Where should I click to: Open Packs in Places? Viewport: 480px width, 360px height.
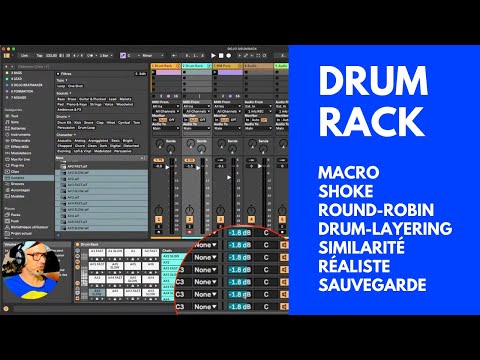coord(15,215)
